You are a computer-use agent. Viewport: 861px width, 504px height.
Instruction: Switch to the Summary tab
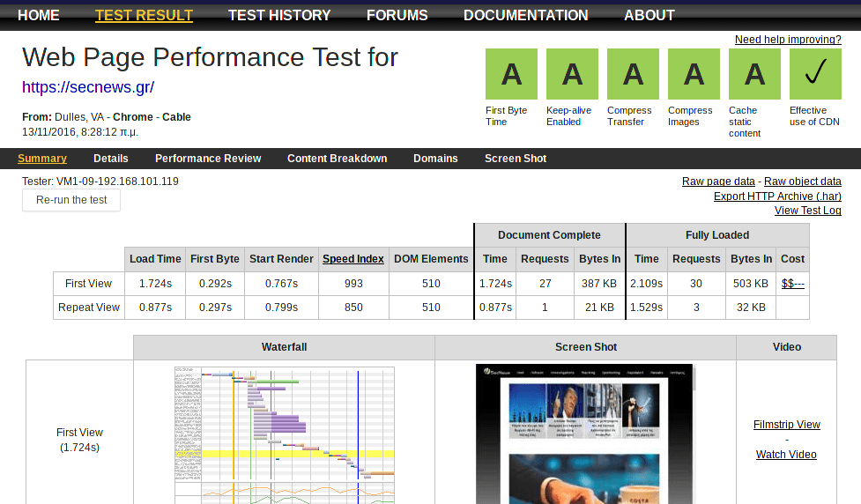[42, 158]
